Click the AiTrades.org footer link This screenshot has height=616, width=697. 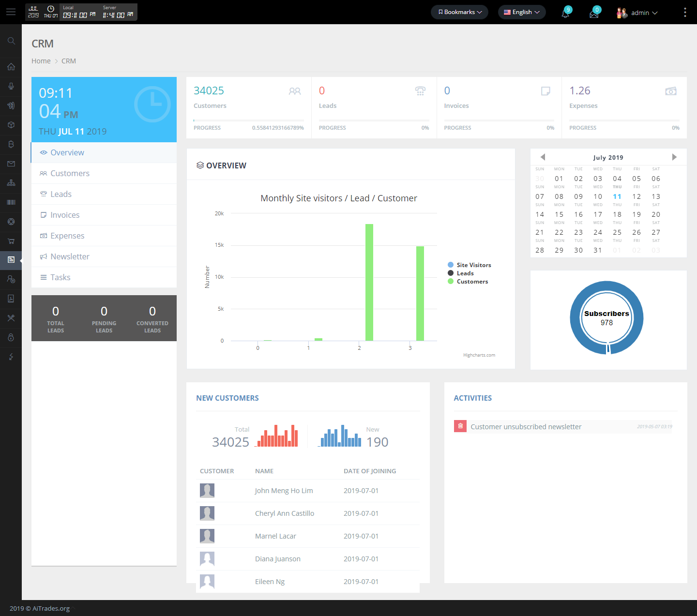tap(50, 608)
